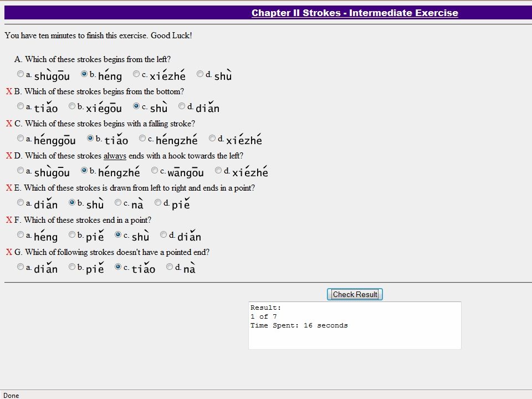
Task: Click question B text about strokes from bottom
Action: [x=99, y=91]
